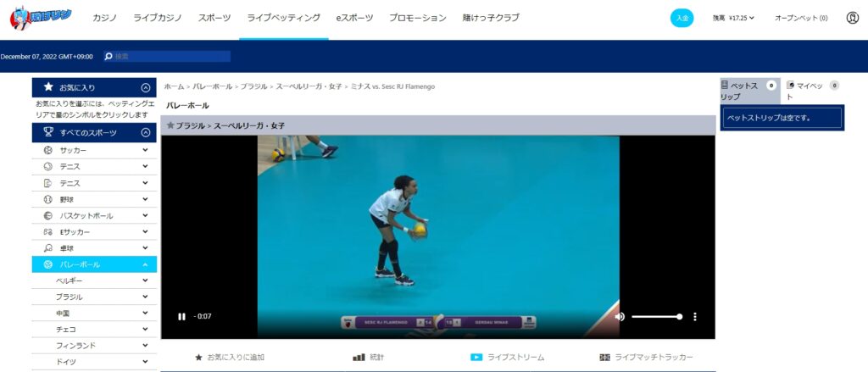Viewport: 868px width, 372px height.
Task: Click the basketball icon in sidebar
Action: (48, 215)
